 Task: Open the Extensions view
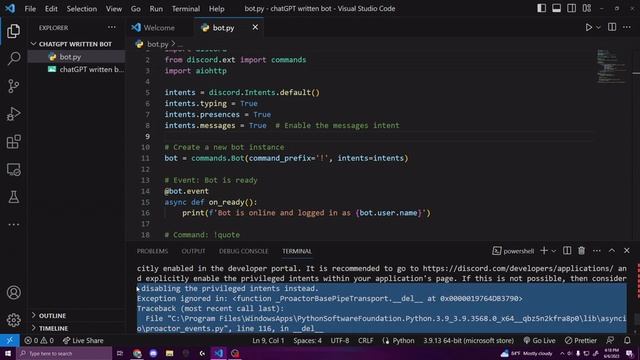(13, 142)
